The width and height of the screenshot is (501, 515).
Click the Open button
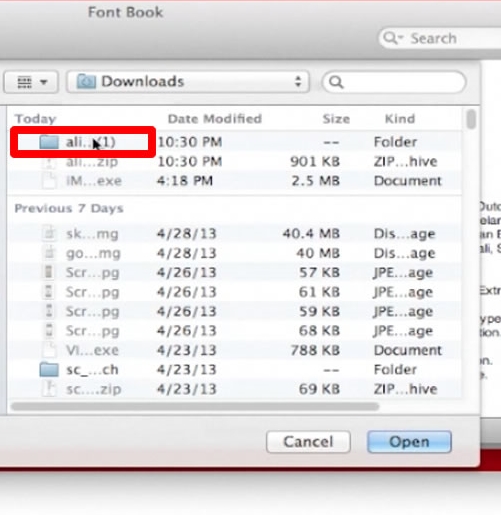tap(409, 442)
